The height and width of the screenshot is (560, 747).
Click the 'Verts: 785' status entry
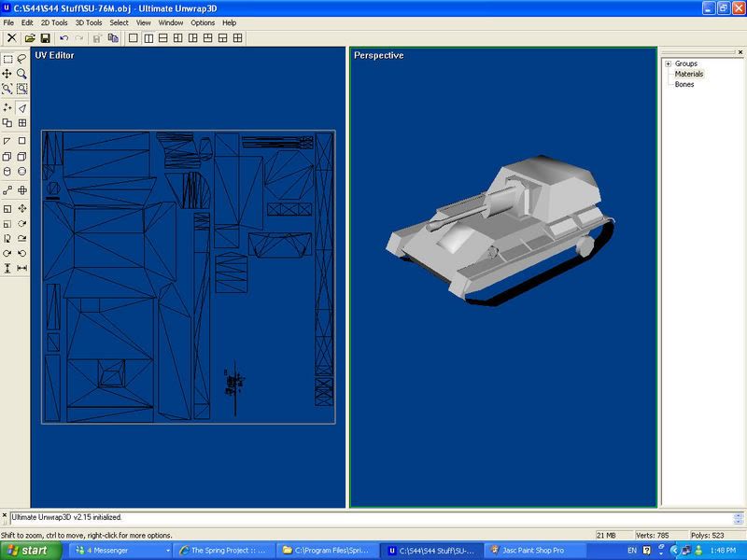[652, 535]
